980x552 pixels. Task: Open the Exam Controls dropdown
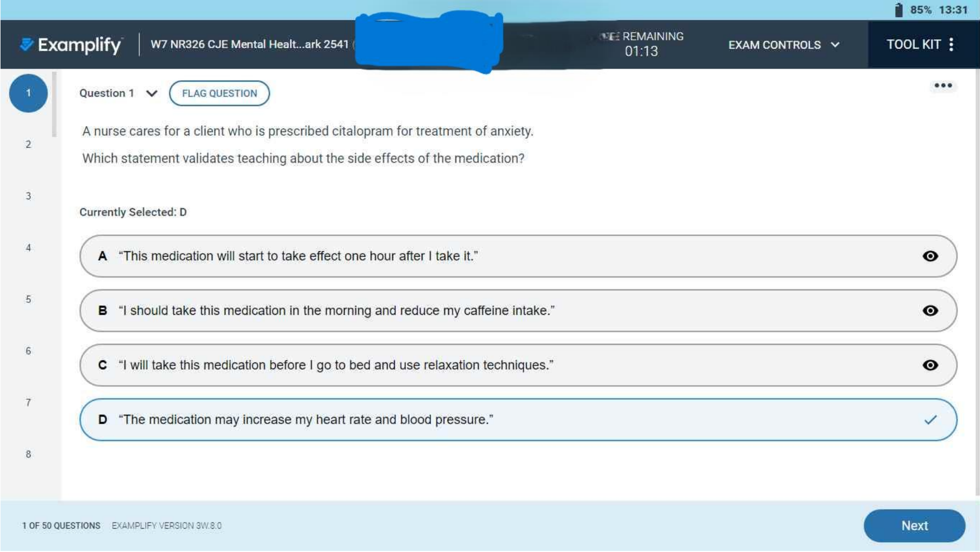783,45
